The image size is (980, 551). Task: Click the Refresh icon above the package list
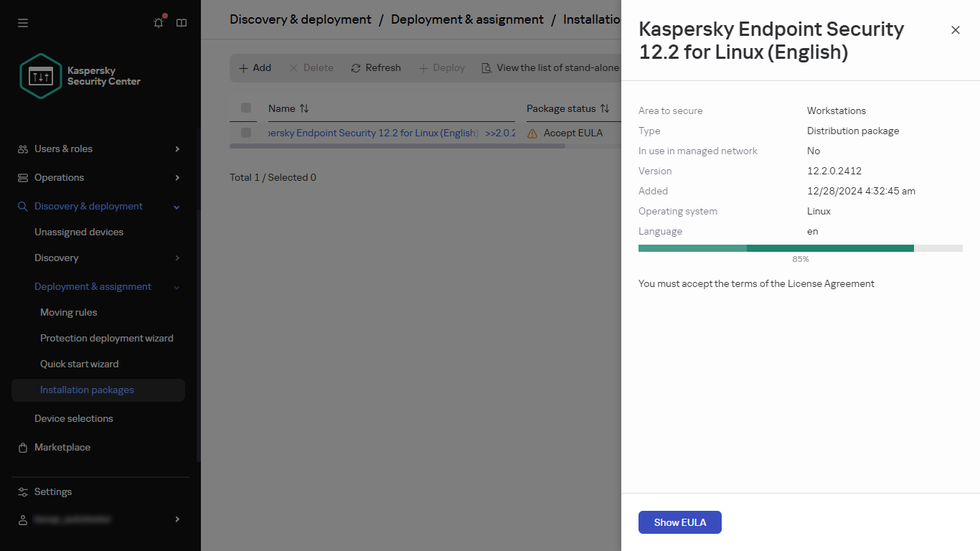pos(355,67)
